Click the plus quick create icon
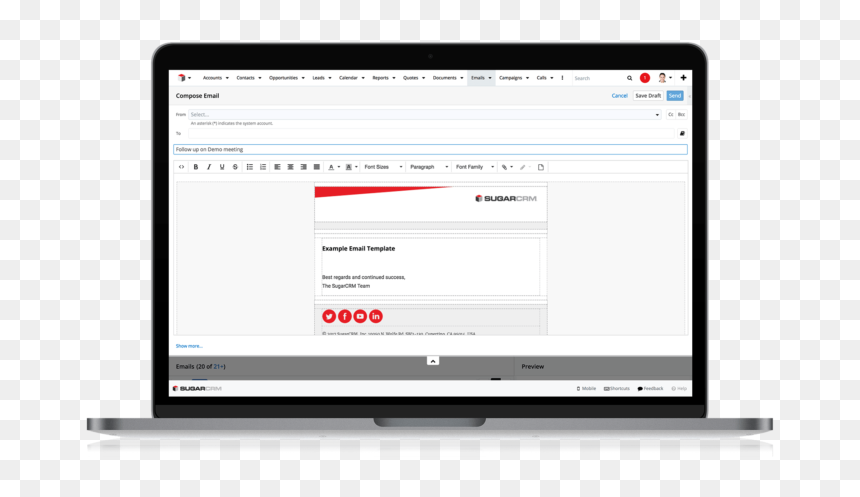The image size is (860, 497). point(683,78)
